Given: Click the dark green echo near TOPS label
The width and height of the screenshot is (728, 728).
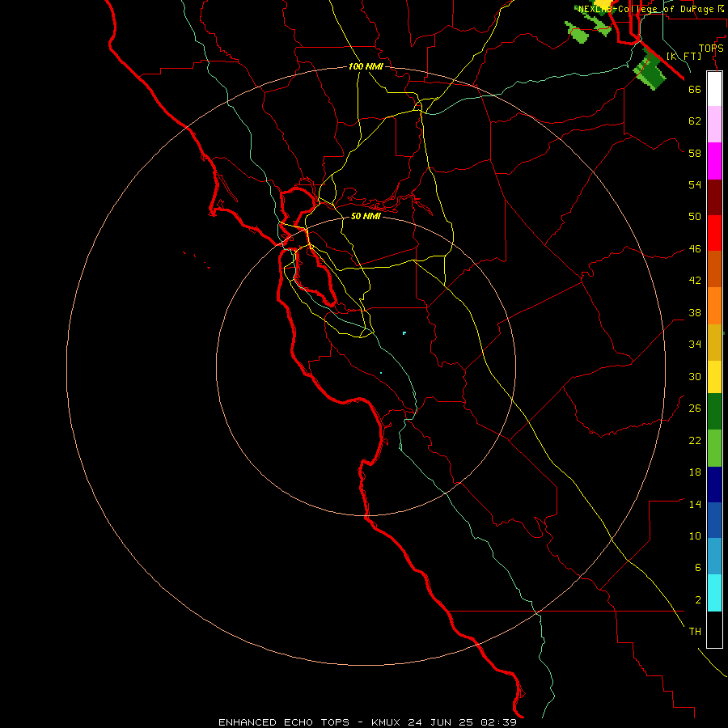Looking at the screenshot, I should pyautogui.click(x=650, y=70).
